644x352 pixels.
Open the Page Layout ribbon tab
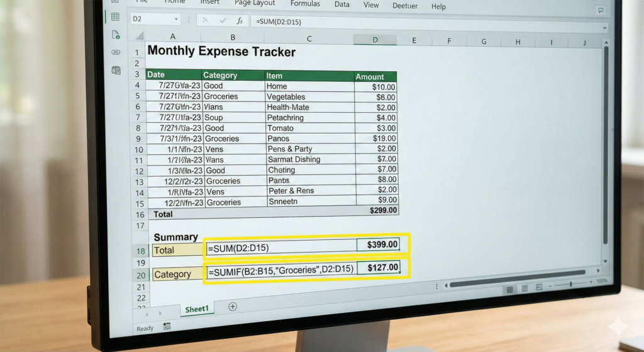click(x=255, y=3)
